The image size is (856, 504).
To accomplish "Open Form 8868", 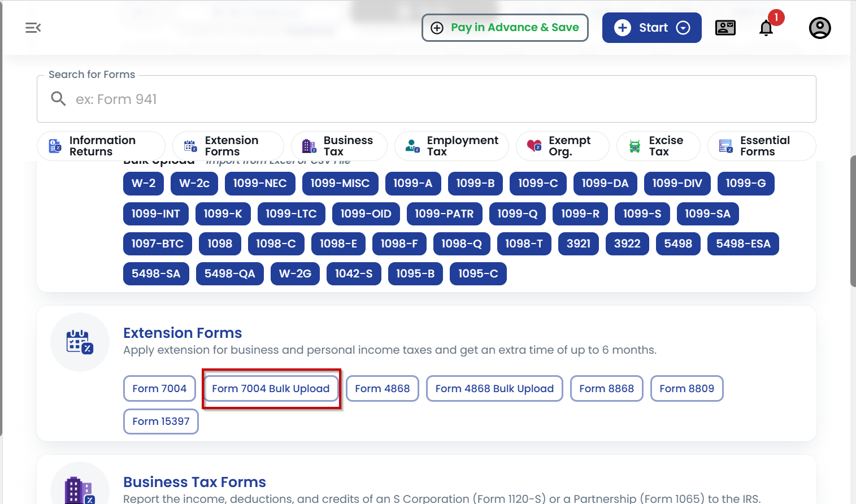I will click(x=606, y=388).
